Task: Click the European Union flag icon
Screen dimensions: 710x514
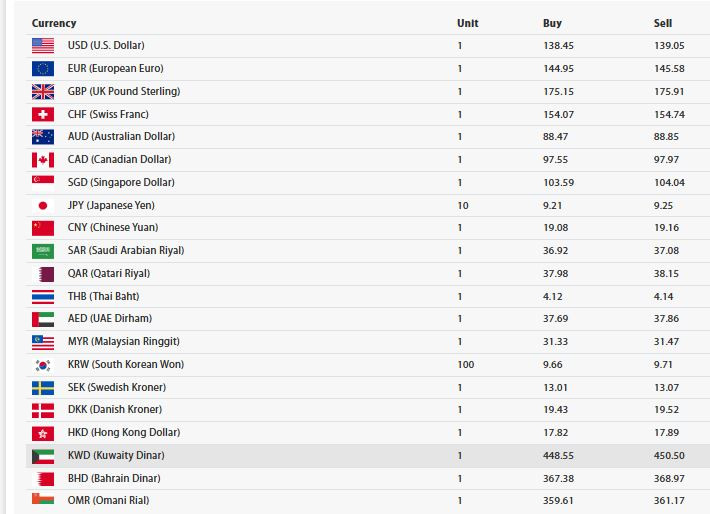Action: click(43, 69)
